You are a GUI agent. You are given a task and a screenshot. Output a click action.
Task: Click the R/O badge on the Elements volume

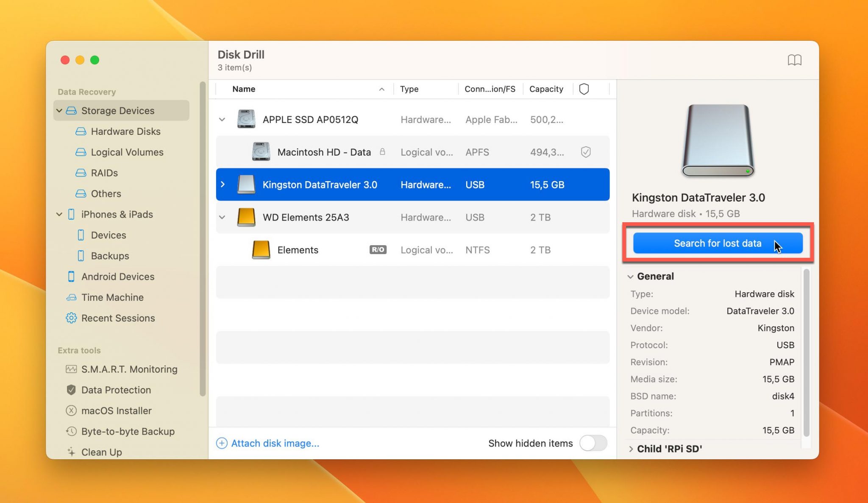coord(377,250)
